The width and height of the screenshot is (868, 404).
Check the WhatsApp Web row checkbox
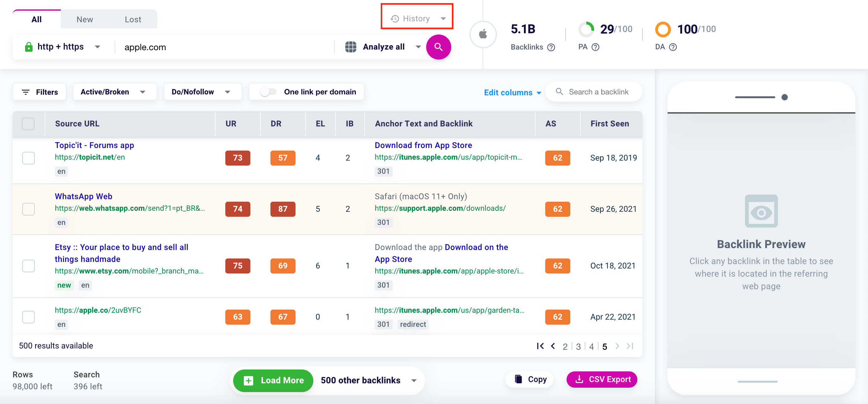click(28, 209)
